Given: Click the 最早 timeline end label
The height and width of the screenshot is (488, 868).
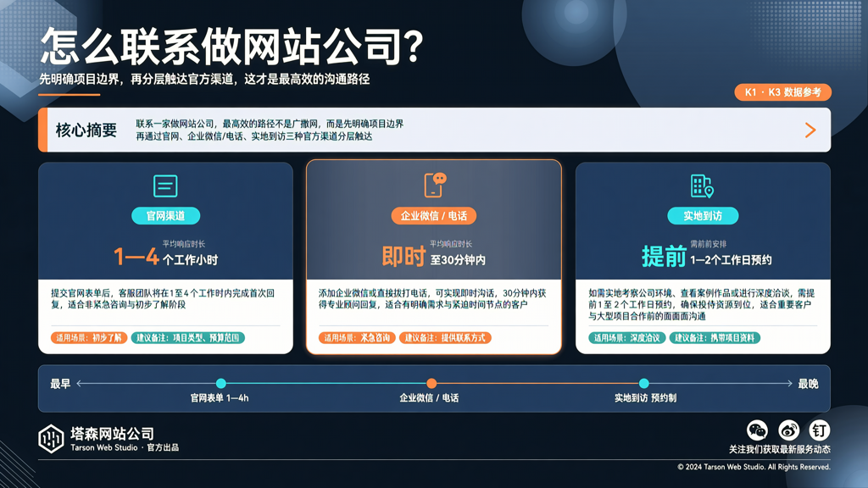Looking at the screenshot, I should click(60, 384).
